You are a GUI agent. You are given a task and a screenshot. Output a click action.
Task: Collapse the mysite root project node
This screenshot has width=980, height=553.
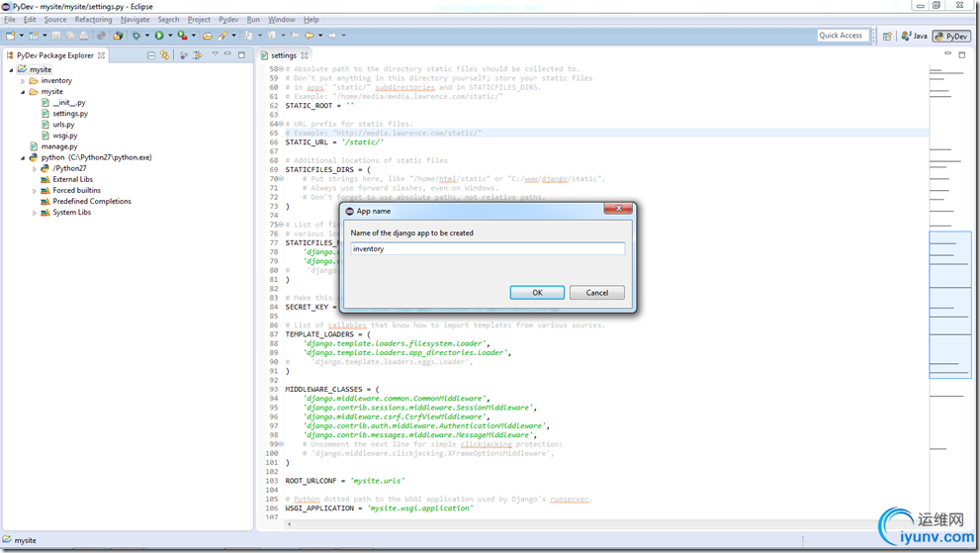pyautogui.click(x=11, y=69)
